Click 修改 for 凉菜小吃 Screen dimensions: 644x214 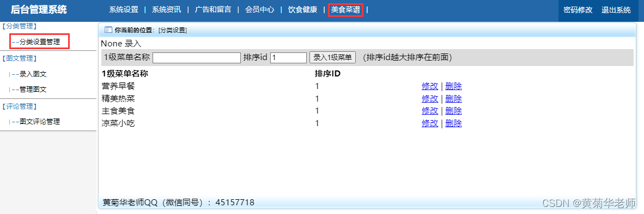(x=430, y=123)
